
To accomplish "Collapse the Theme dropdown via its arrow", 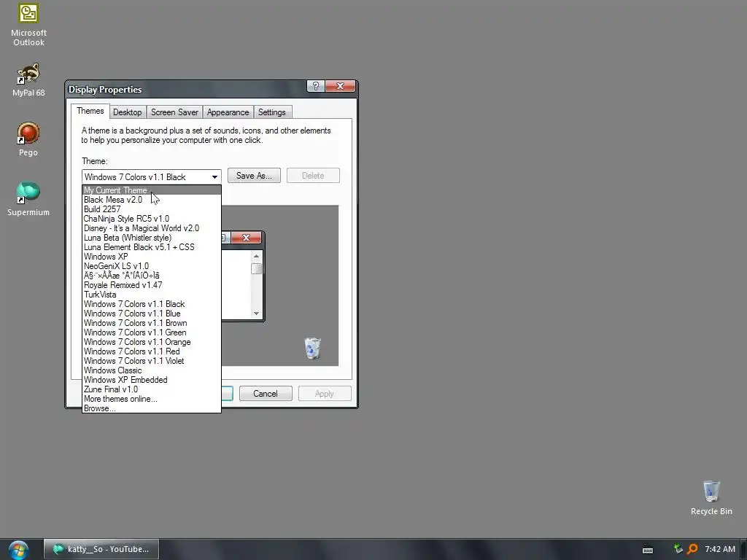I will coord(214,177).
